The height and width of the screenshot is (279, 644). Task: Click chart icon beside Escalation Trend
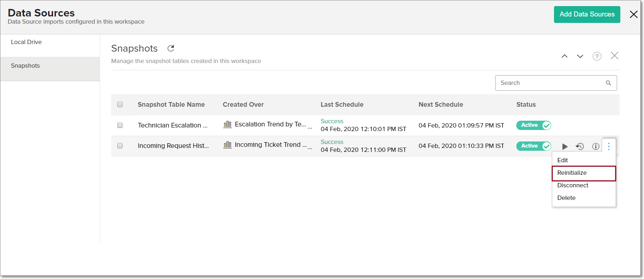(x=227, y=125)
